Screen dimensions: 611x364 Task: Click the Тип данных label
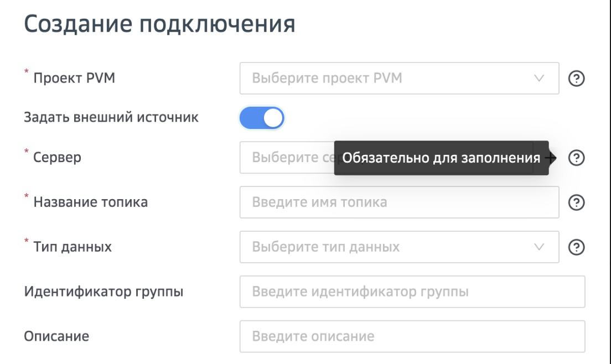tap(73, 247)
